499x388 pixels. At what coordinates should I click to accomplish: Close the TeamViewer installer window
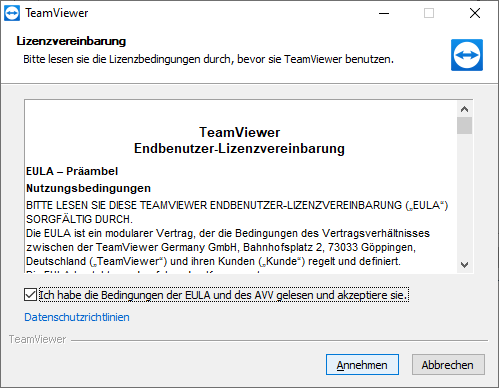[475, 13]
